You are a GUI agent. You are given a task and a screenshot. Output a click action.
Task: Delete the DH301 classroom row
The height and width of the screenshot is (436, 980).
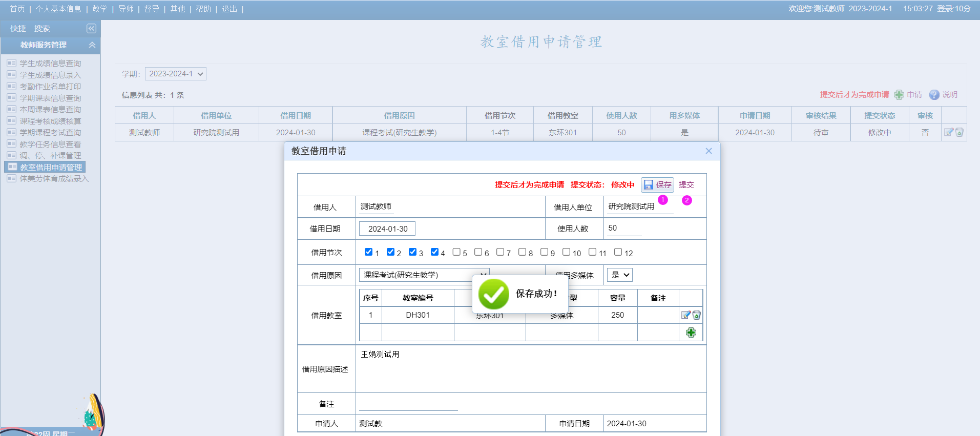(x=697, y=315)
